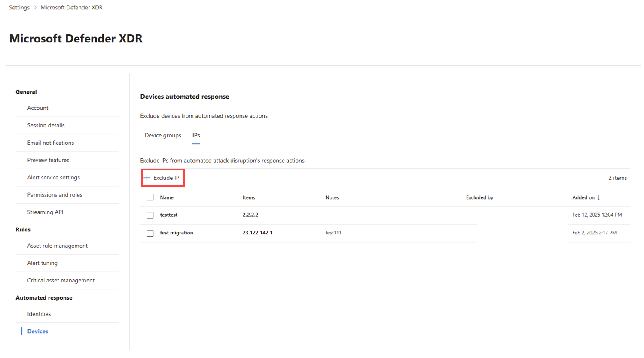Open Permissions and roles
644x358 pixels.
coord(55,195)
